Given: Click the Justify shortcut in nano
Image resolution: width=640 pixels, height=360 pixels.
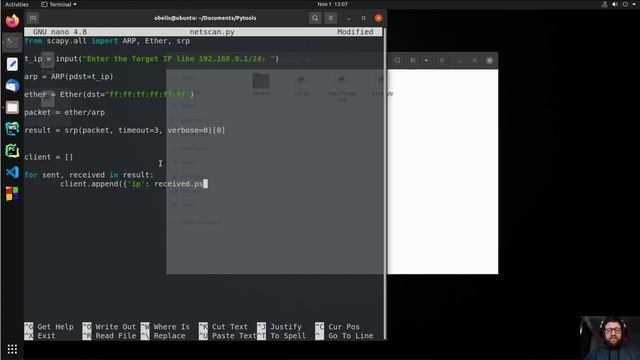Looking at the screenshot, I should tap(280, 327).
